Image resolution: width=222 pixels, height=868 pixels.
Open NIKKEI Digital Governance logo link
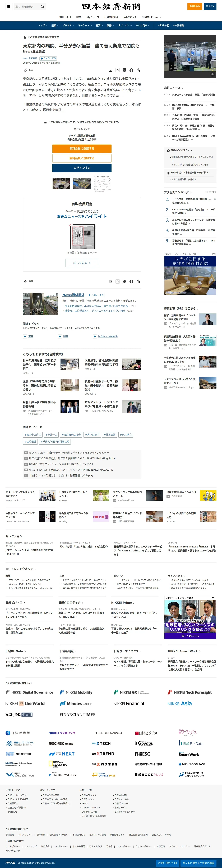(29, 692)
